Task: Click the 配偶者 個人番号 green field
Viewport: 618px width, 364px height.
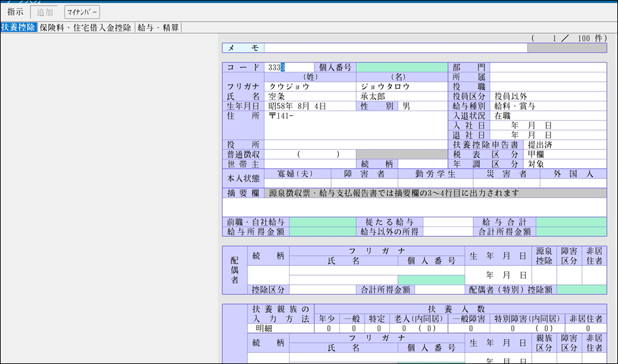Action: pos(431,280)
